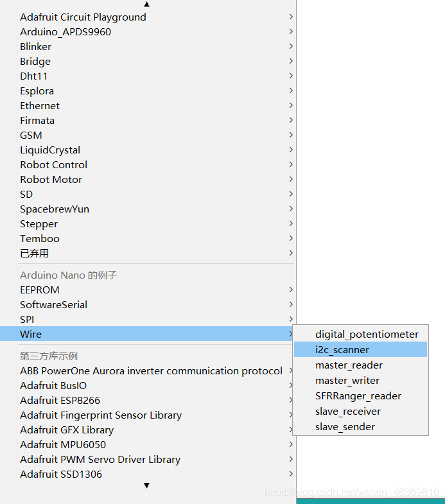
Task: Load the master_reader example
Action: coord(360,365)
